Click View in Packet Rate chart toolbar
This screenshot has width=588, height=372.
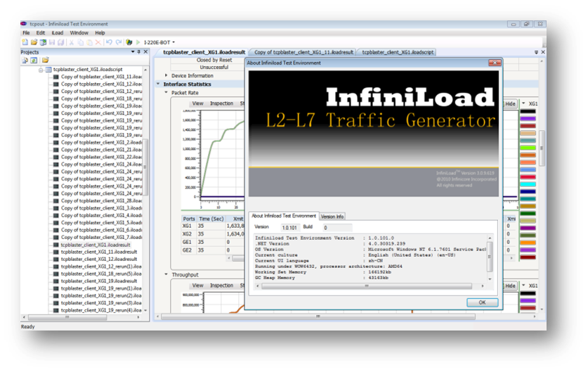click(x=197, y=103)
